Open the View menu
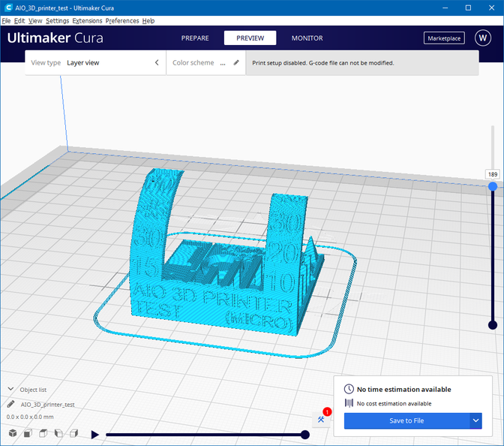This screenshot has width=504, height=446. click(x=35, y=21)
